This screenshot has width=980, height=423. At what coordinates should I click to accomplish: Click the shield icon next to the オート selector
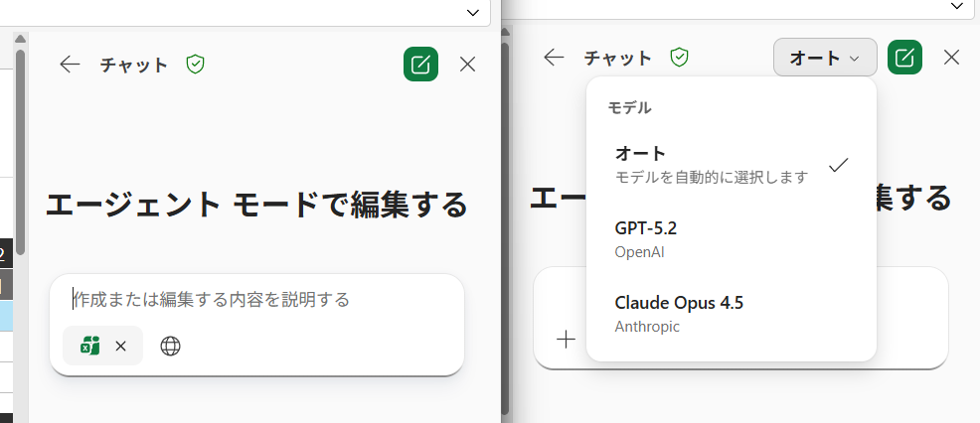coord(679,58)
